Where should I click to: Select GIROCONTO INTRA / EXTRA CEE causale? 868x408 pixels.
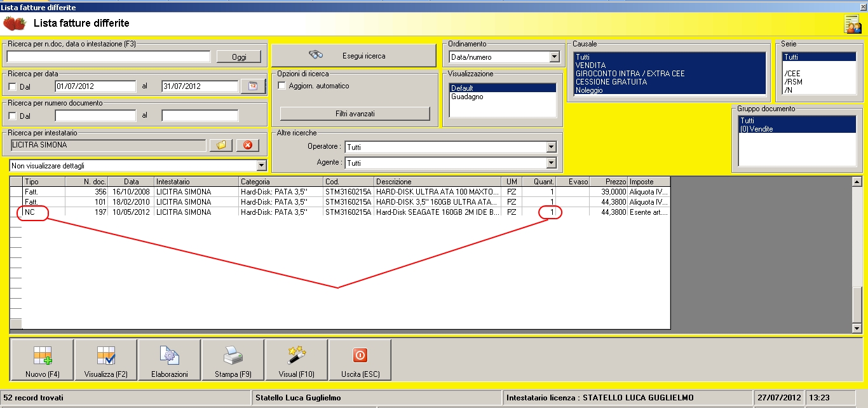point(670,74)
